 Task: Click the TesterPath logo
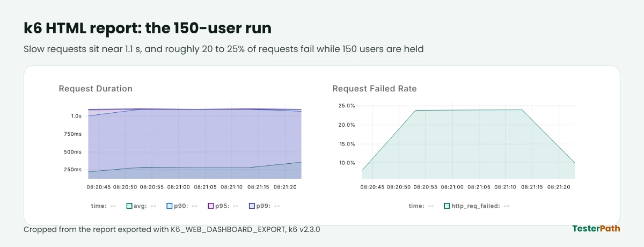tap(596, 228)
